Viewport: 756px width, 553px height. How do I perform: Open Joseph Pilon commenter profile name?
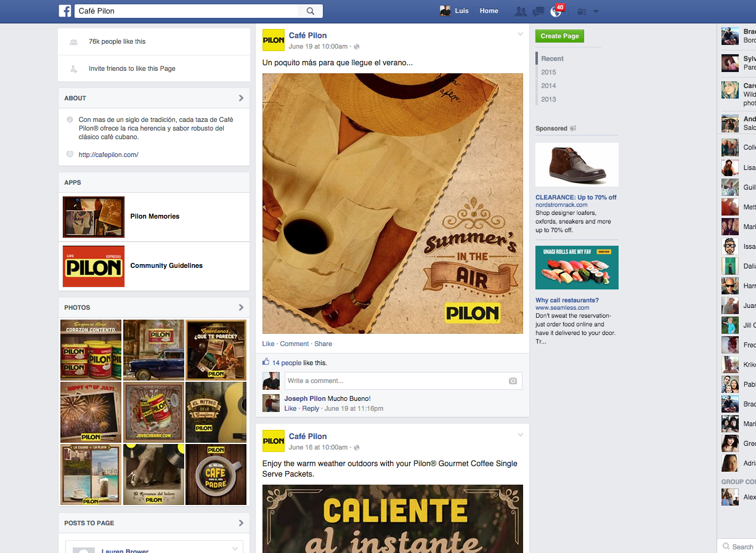pyautogui.click(x=305, y=398)
